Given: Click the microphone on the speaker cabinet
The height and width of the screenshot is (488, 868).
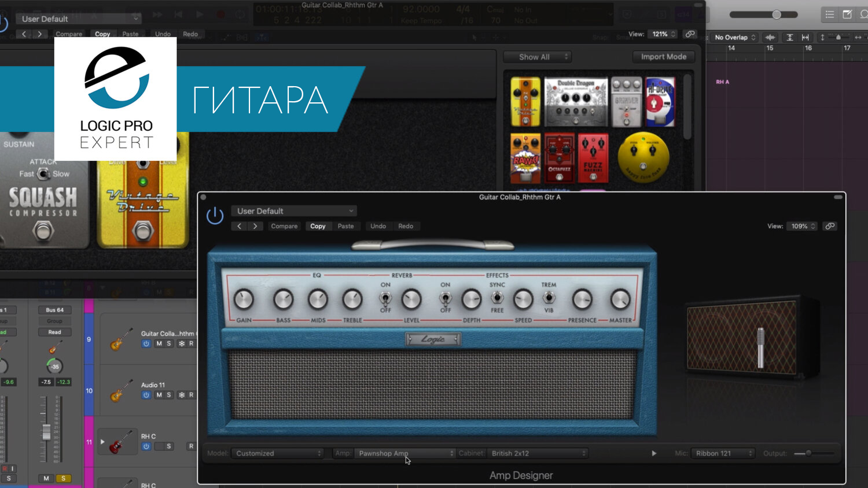Looking at the screenshot, I should (760, 347).
